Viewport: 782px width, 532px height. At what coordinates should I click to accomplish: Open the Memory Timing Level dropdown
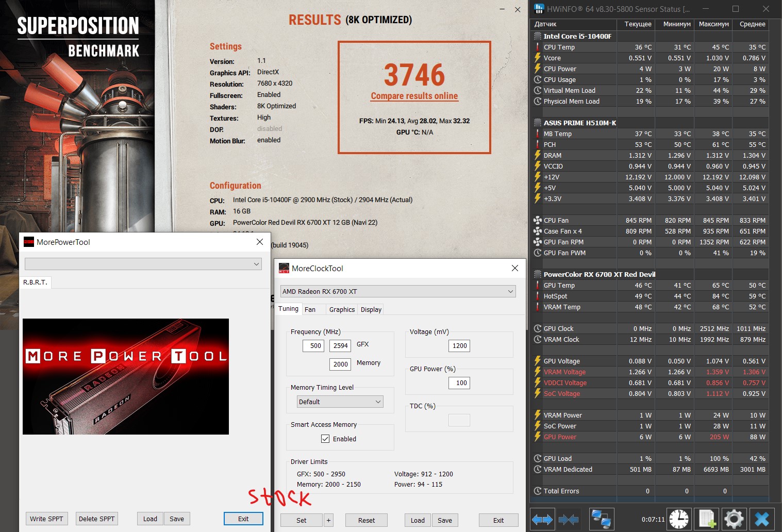coord(340,402)
